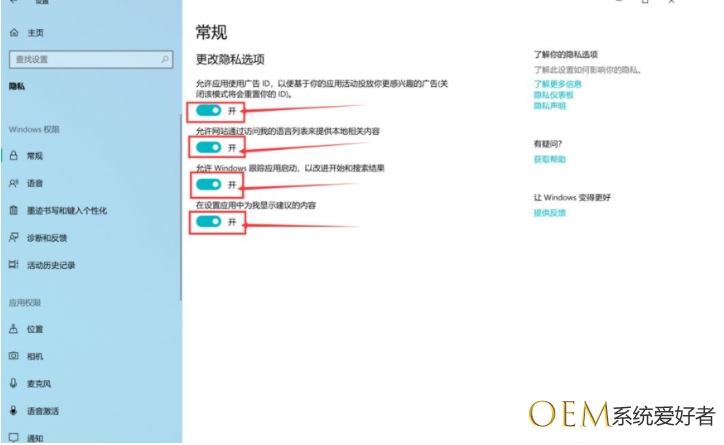Click the search magnifier icon in 查找设置
This screenshot has width=724, height=445.
166,60
